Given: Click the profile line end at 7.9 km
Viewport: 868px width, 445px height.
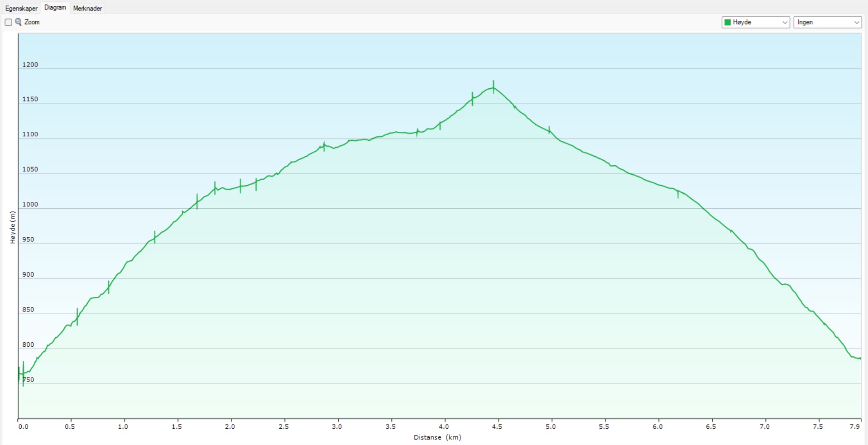Looking at the screenshot, I should [x=859, y=358].
